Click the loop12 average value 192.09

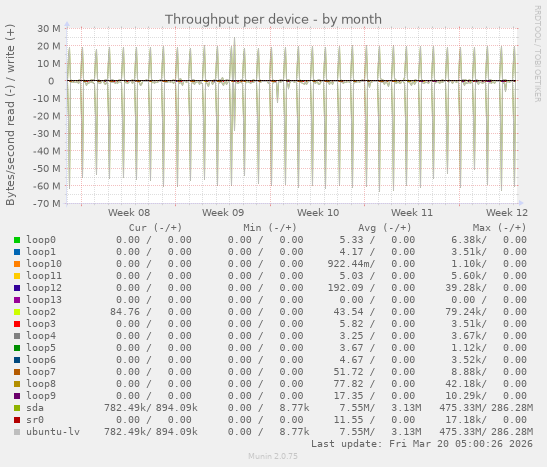point(345,288)
